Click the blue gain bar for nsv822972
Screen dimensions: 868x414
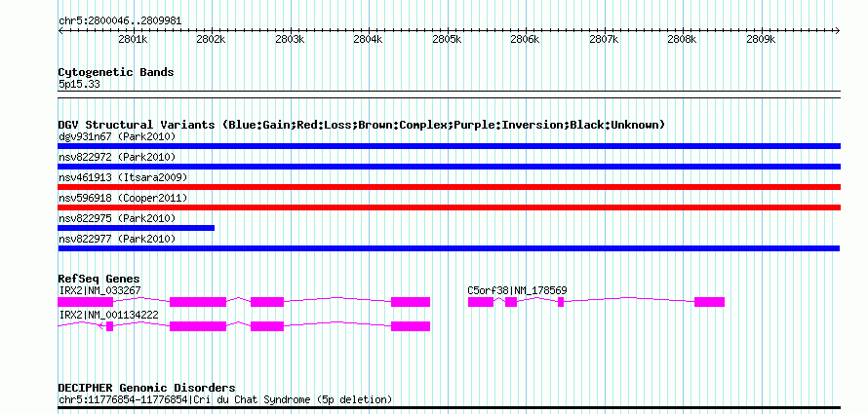450,167
